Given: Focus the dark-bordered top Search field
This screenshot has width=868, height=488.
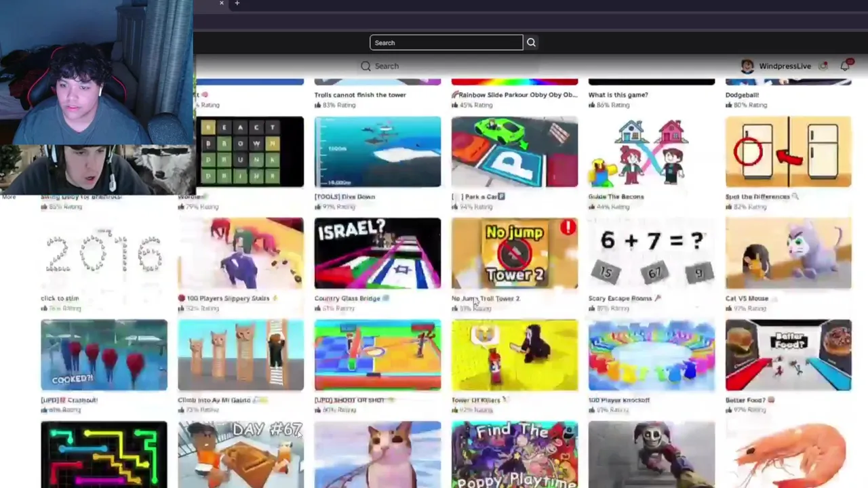Looking at the screenshot, I should point(446,43).
